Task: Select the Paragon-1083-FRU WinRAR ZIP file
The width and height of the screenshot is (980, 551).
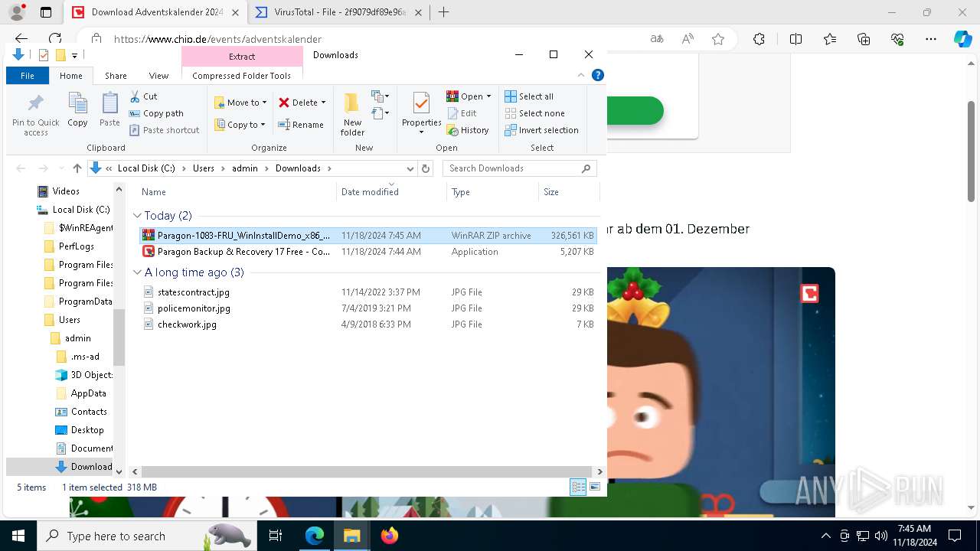Action: (367, 236)
